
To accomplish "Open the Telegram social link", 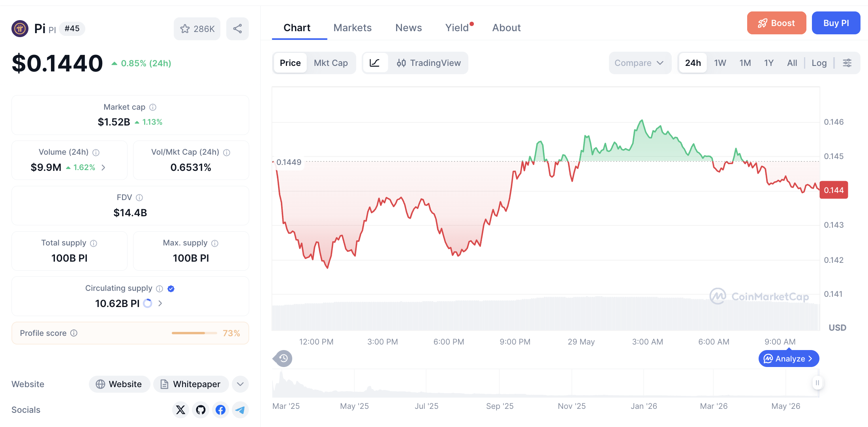I will 240,410.
